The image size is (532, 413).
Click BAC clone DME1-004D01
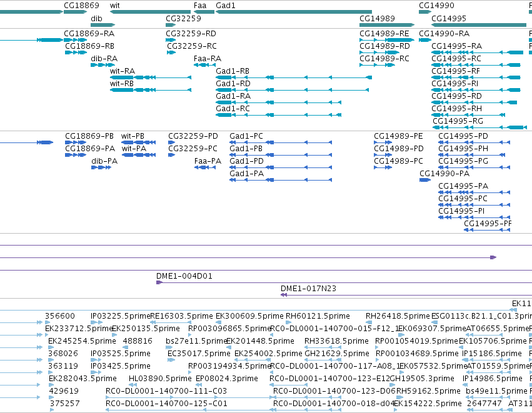click(184, 276)
